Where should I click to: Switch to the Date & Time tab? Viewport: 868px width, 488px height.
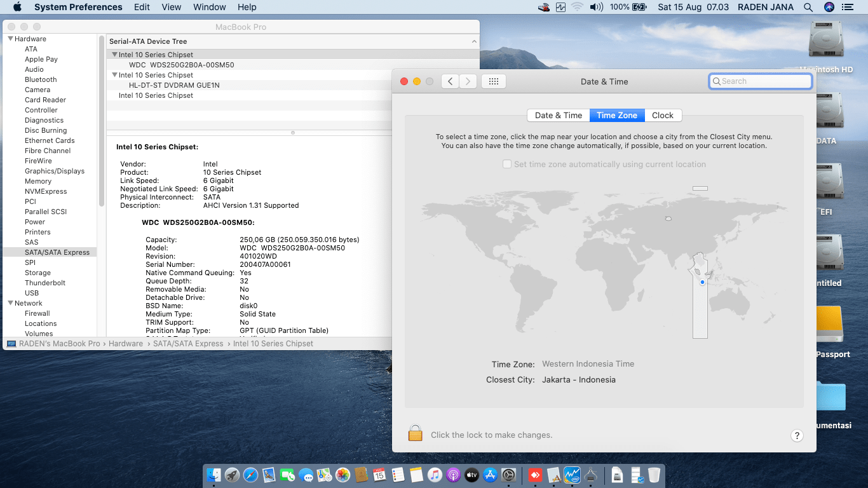coord(559,115)
